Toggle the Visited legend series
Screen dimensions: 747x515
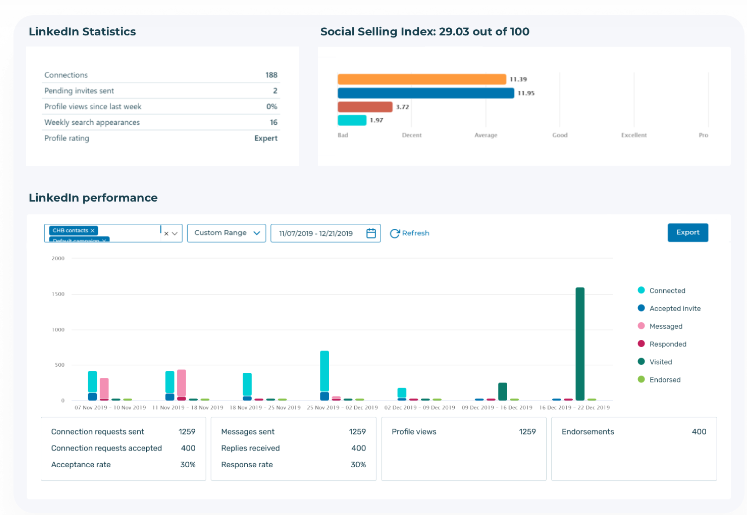(x=655, y=362)
